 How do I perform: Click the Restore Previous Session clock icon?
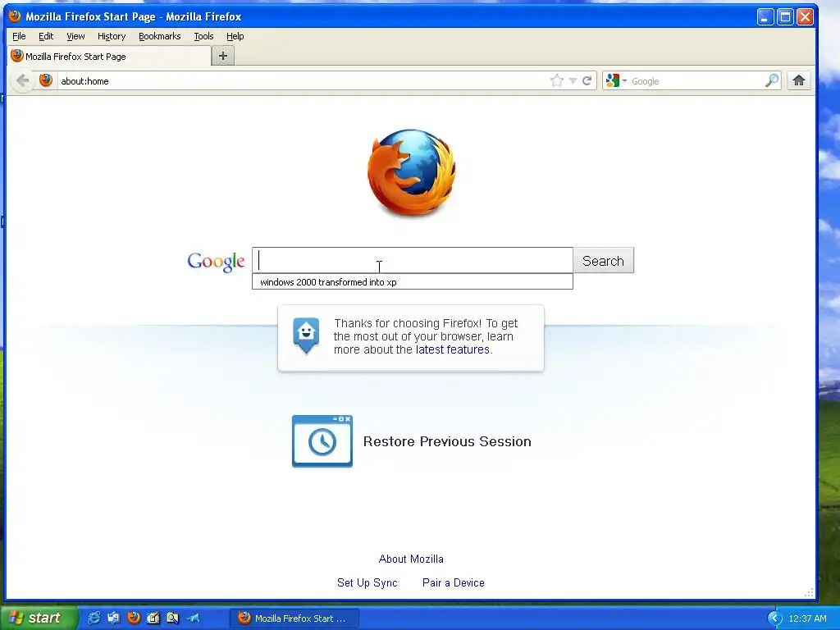coord(322,441)
